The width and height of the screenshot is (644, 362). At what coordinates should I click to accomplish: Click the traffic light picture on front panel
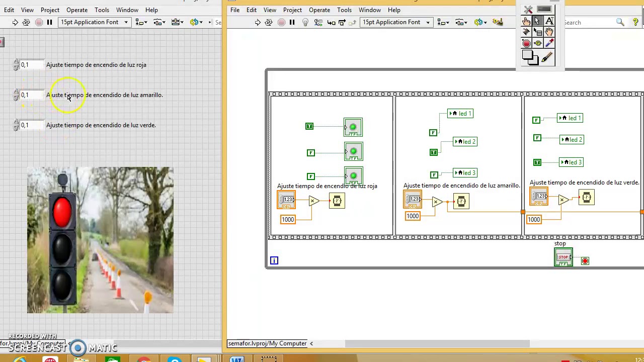(100, 240)
